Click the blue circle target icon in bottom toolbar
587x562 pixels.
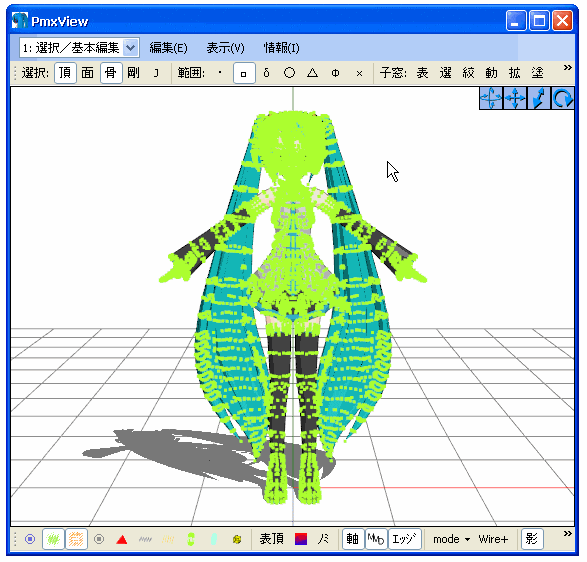pyautogui.click(x=30, y=539)
